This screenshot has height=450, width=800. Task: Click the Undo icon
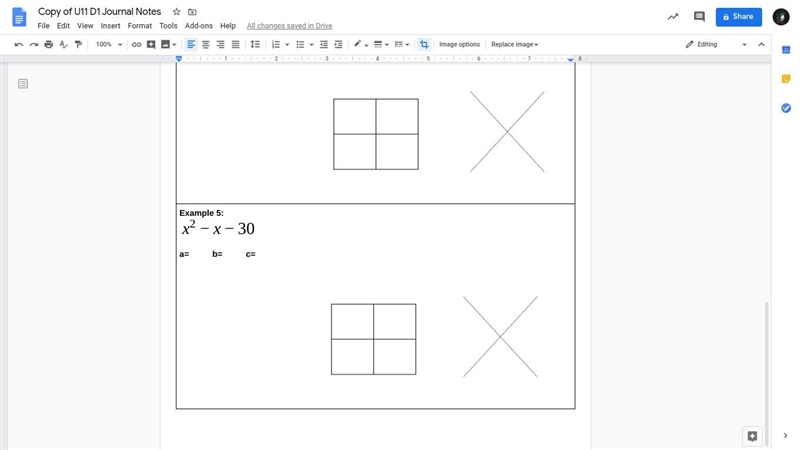pyautogui.click(x=19, y=44)
